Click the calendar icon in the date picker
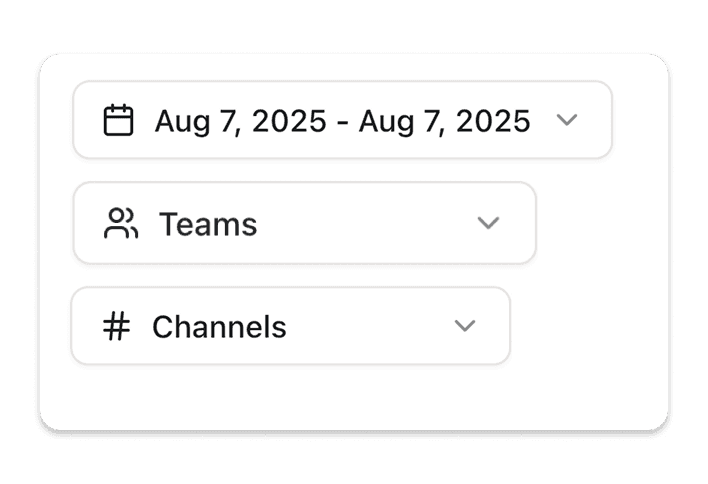 119,121
